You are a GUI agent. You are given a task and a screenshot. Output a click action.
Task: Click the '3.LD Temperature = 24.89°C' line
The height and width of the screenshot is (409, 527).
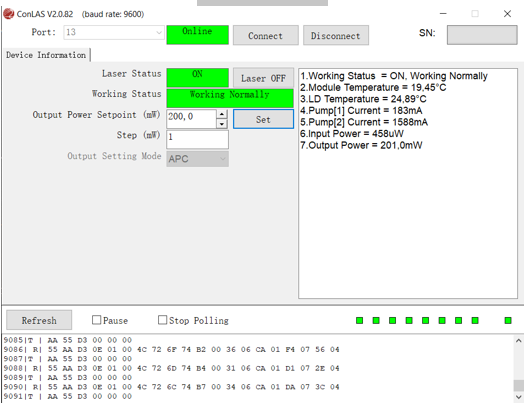pyautogui.click(x=363, y=99)
